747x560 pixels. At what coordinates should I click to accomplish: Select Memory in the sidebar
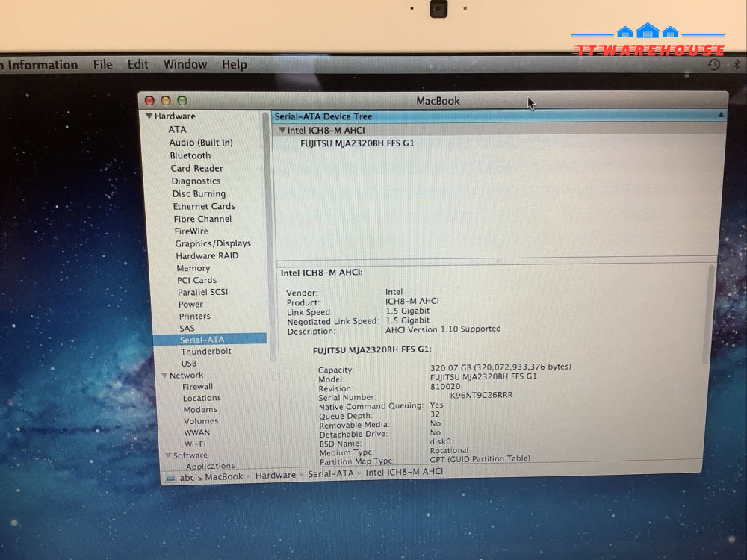click(193, 268)
